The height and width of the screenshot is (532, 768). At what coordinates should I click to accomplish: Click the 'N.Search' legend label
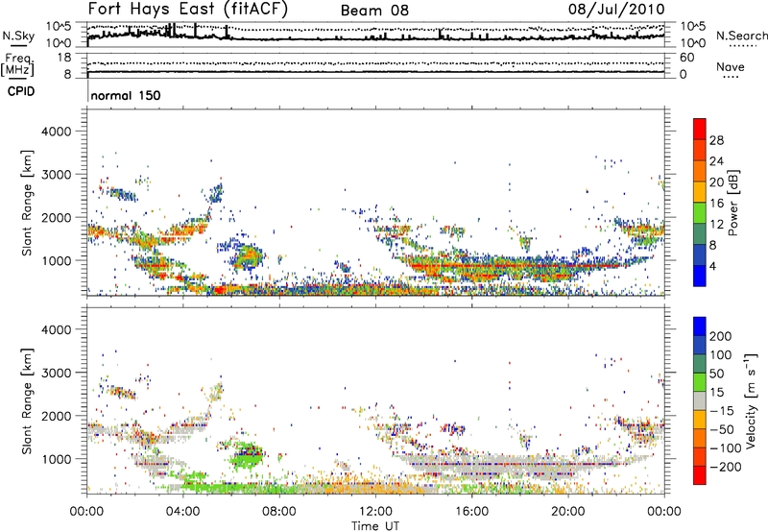click(x=741, y=36)
